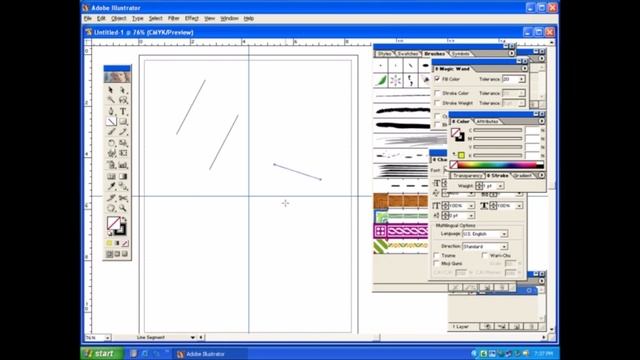This screenshot has width=640, height=360.
Task: Click the Color button in toolbox
Action: (109, 243)
